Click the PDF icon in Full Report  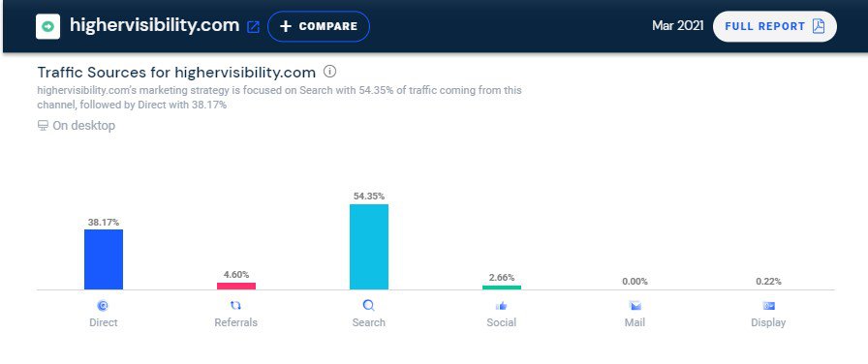tap(819, 26)
